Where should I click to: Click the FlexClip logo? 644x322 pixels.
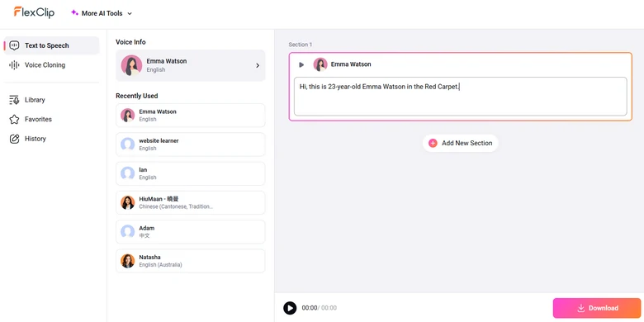[34, 12]
